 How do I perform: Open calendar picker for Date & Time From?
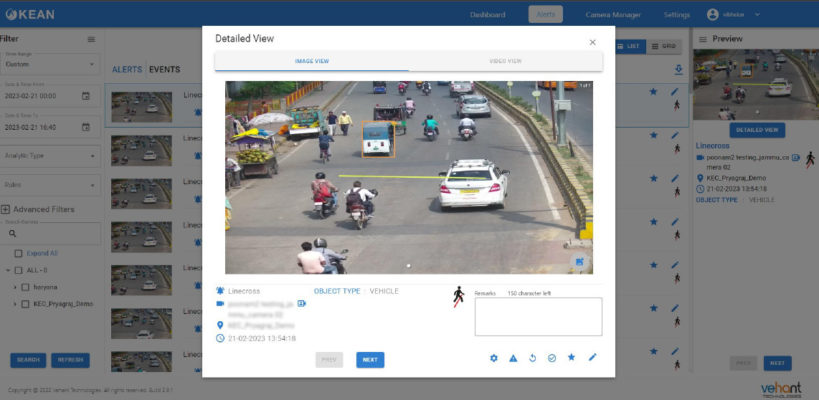coord(86,96)
